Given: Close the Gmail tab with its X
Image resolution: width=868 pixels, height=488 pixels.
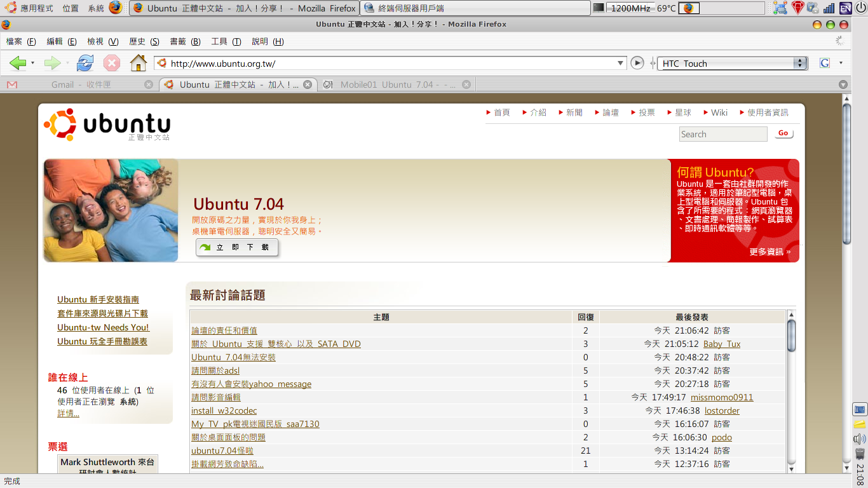Looking at the screenshot, I should pos(149,85).
